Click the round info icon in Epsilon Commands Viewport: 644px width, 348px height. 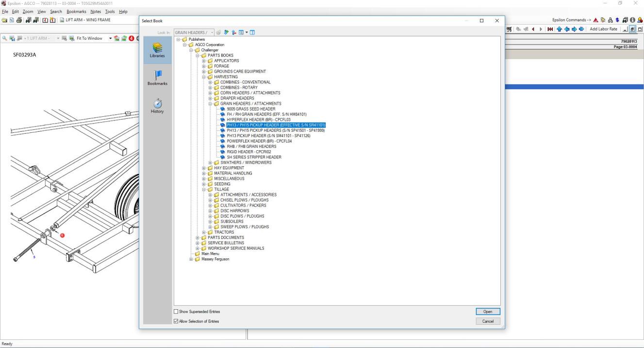634,20
